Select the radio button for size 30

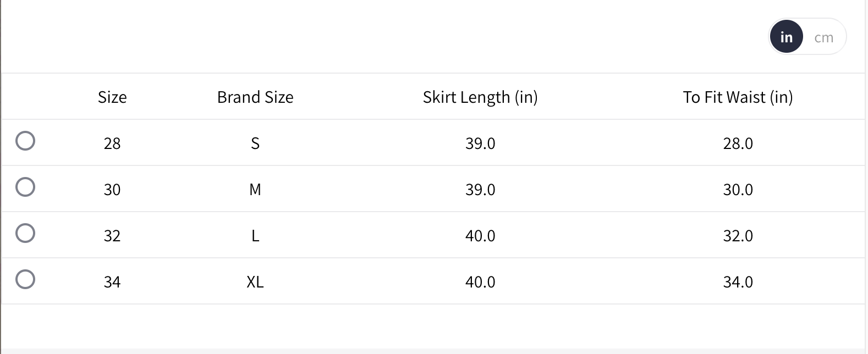tap(25, 187)
